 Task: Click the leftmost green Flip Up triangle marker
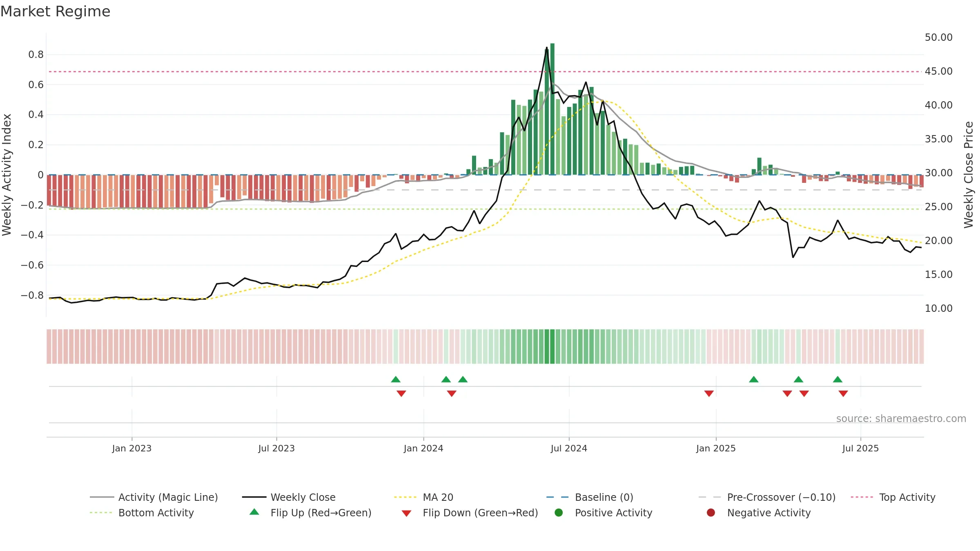click(x=396, y=380)
